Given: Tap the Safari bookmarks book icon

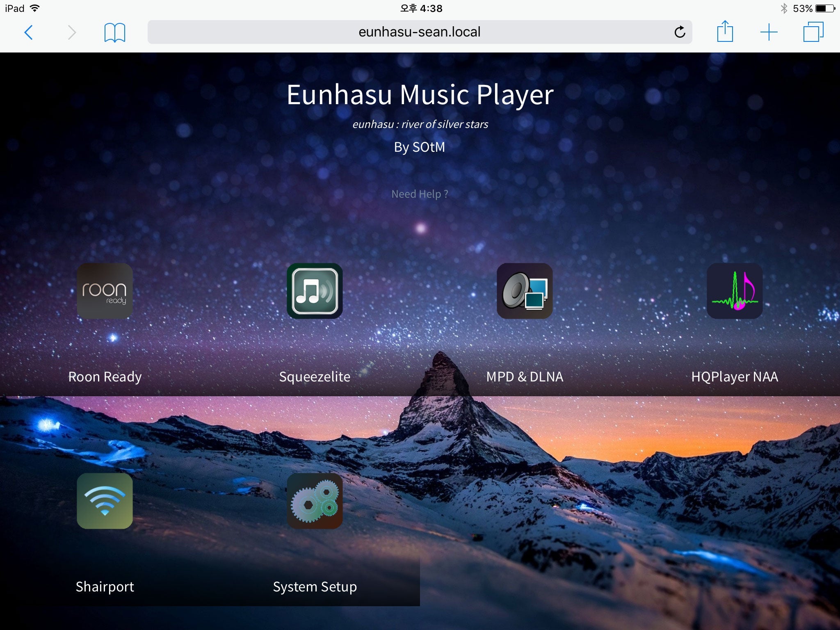Looking at the screenshot, I should [x=114, y=32].
